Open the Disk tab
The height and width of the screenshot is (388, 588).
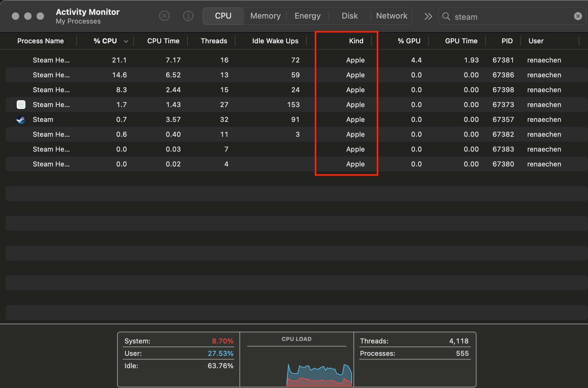350,16
